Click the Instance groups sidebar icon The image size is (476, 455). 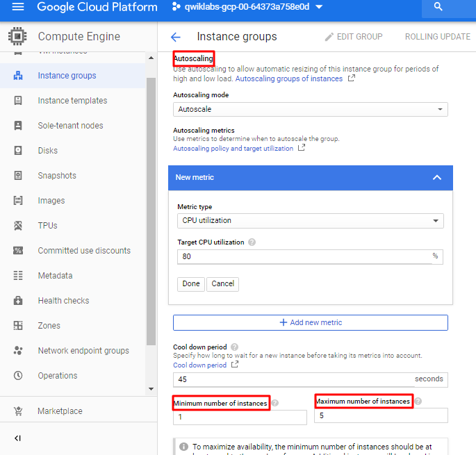[18, 75]
